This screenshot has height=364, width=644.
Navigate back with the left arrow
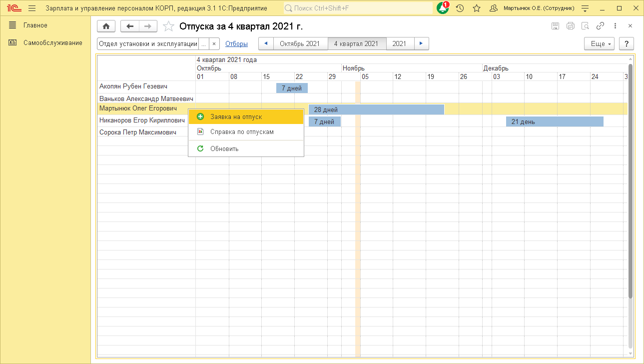pyautogui.click(x=130, y=26)
